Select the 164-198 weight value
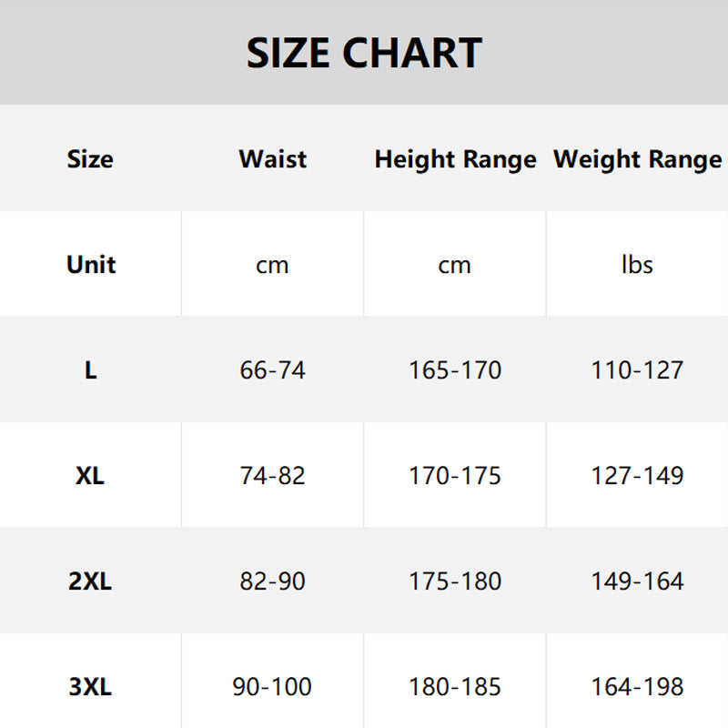The height and width of the screenshot is (728, 728). tap(637, 687)
